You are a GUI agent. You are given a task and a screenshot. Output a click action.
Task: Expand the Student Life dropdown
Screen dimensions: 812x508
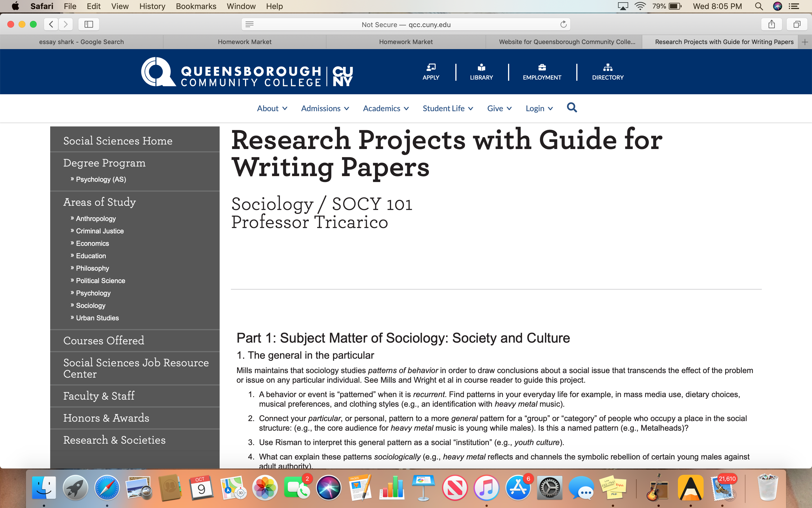click(448, 108)
